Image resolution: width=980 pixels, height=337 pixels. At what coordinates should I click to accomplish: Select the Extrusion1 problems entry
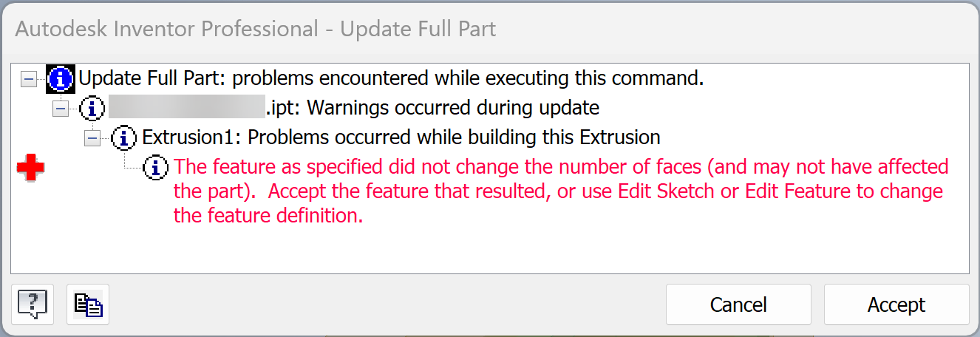click(x=401, y=137)
